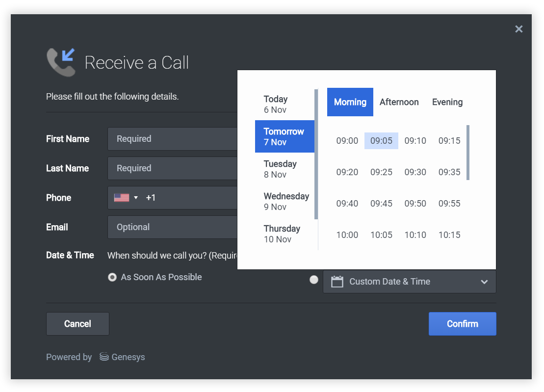This screenshot has width=544, height=392.
Task: Click the Email input field
Action: pos(172,227)
